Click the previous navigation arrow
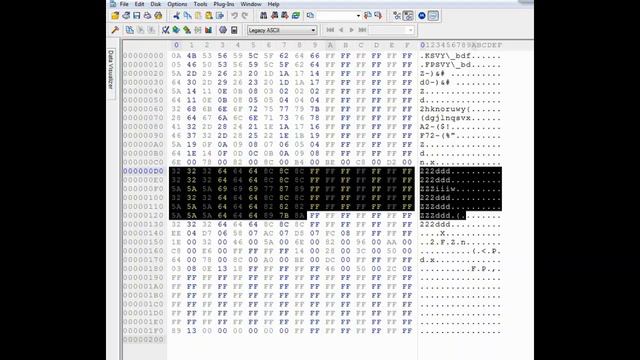640x360 pixels. [x=341, y=30]
